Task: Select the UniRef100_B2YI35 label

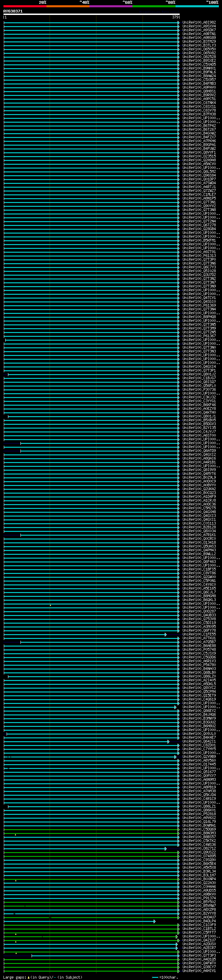Action: point(199,428)
